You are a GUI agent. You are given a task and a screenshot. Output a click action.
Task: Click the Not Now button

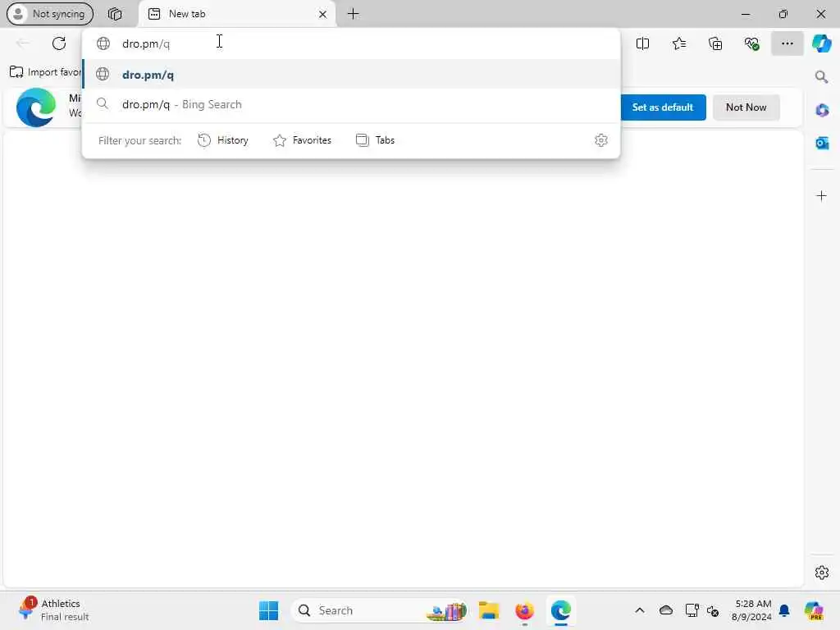(x=746, y=107)
